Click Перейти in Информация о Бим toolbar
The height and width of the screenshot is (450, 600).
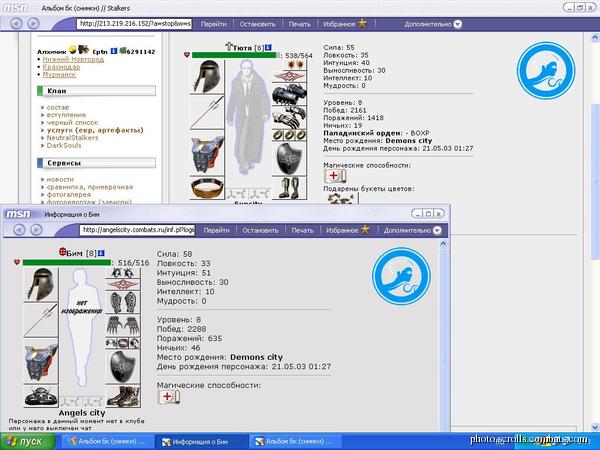(217, 230)
